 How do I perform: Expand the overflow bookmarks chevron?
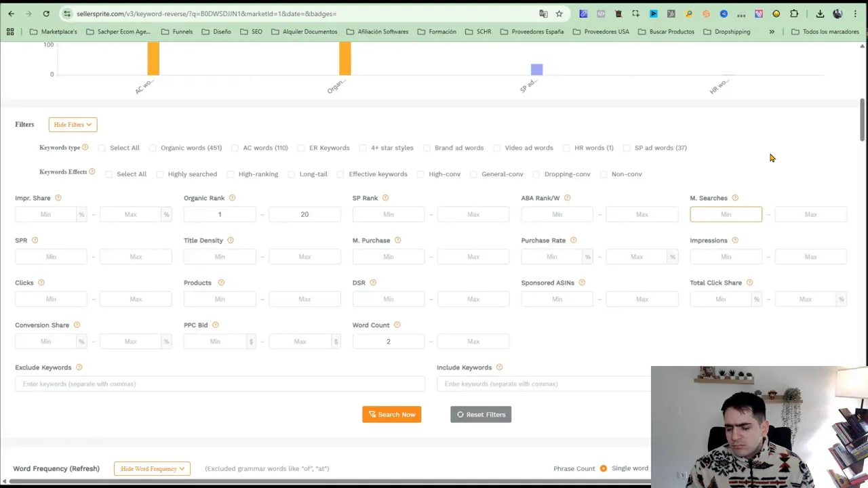[772, 31]
